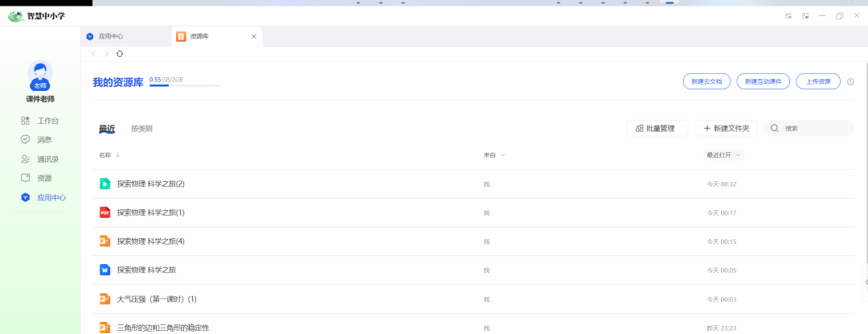Screen dimensions: 868x334
Task: Click the 新建云文档 button
Action: 706,81
